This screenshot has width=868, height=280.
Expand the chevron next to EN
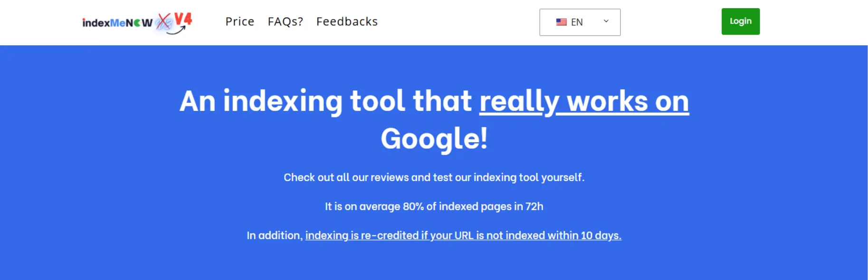(606, 21)
